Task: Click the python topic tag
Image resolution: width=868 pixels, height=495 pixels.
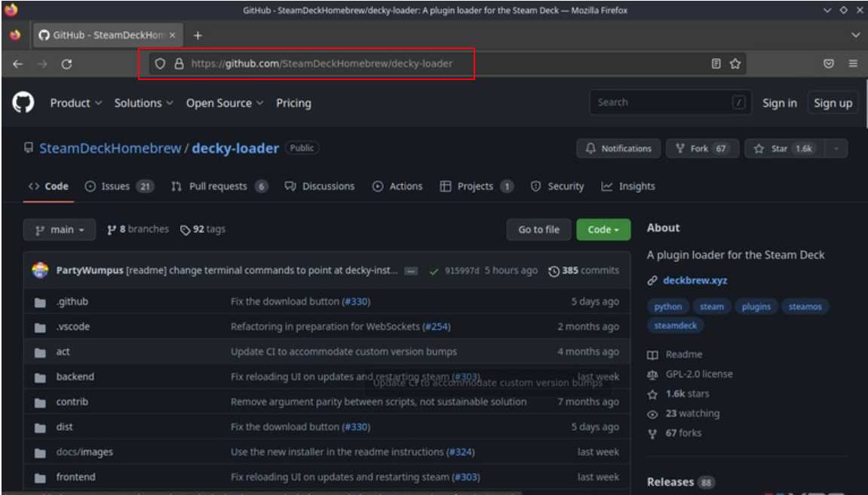Action: pos(667,307)
